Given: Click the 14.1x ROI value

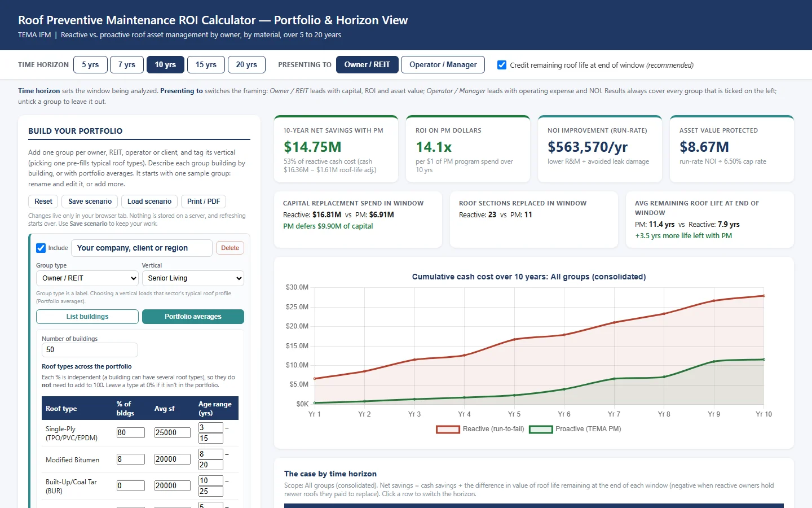Looking at the screenshot, I should tap(434, 147).
